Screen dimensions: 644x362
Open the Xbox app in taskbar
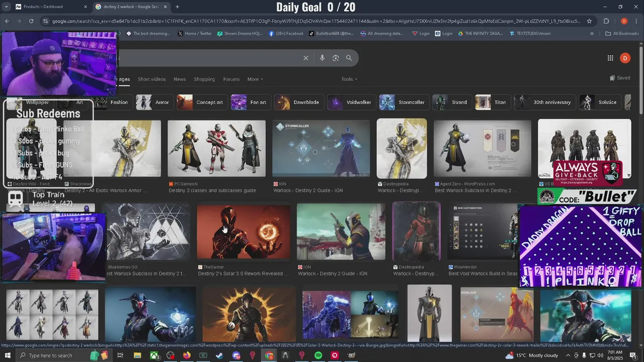pos(154,355)
